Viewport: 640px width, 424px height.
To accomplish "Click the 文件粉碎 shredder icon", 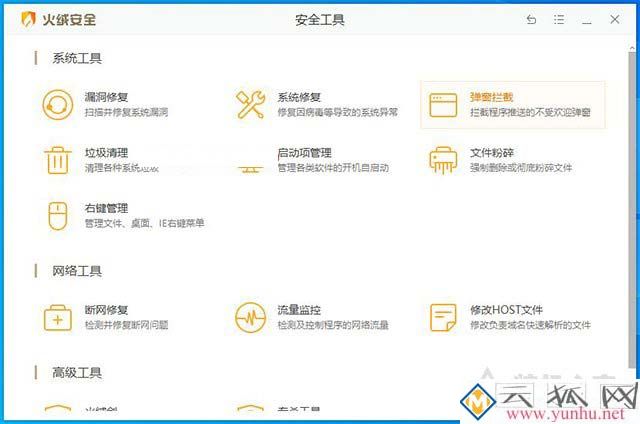I will click(443, 160).
